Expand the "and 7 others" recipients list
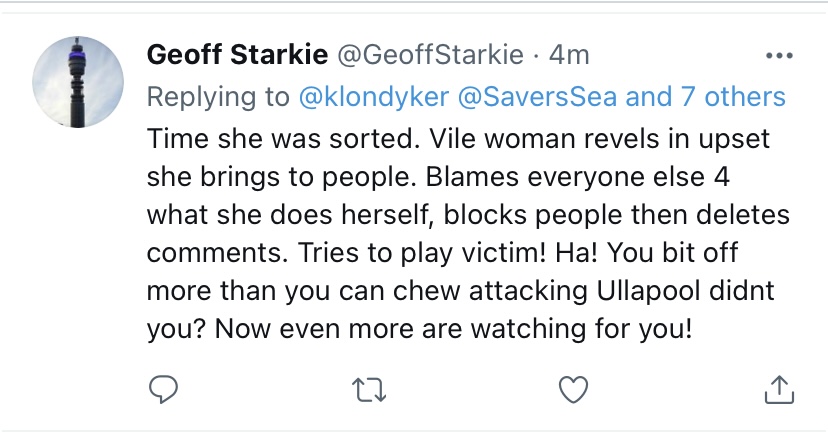The image size is (828, 435). (706, 96)
